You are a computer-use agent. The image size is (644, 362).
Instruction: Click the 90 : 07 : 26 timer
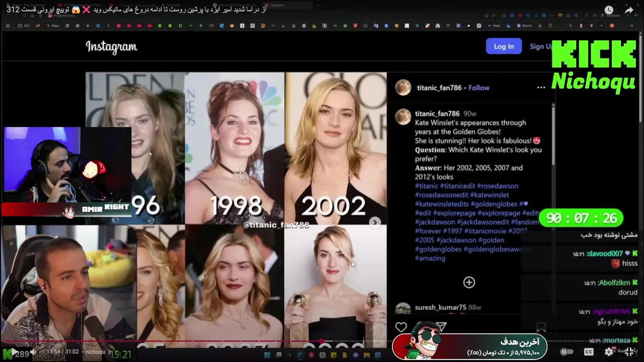[x=581, y=218]
